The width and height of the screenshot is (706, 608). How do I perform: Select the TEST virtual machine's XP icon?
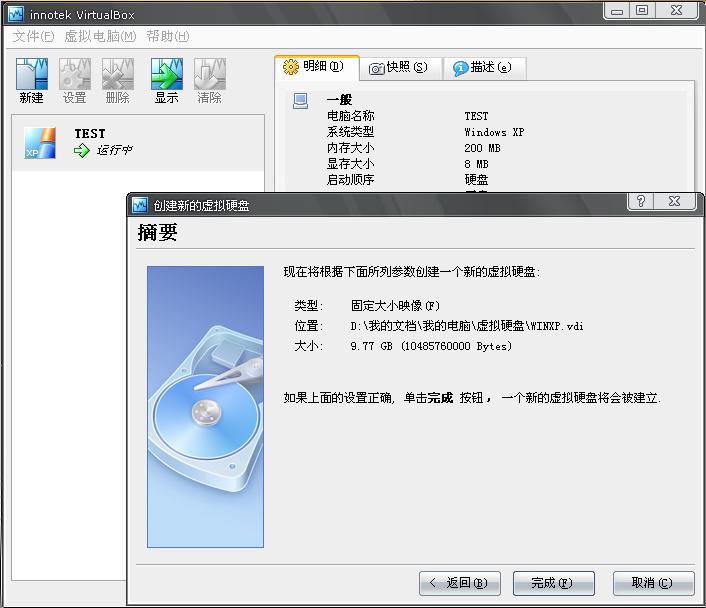(x=40, y=143)
